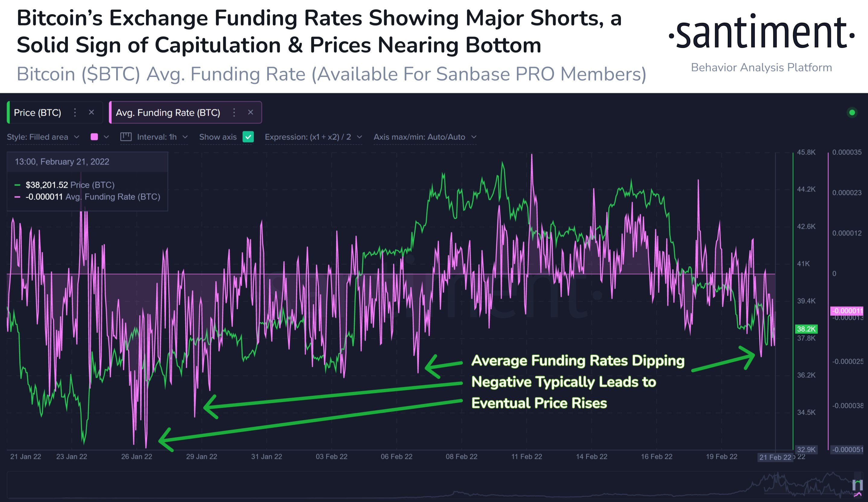Select the Avg. Funding Rate (BTC) tab
868x502 pixels.
[168, 112]
